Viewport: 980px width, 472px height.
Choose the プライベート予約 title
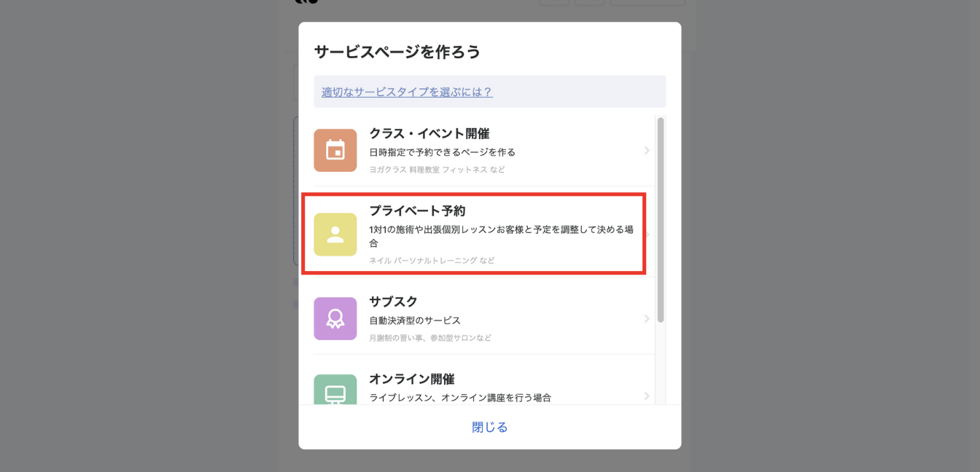pyautogui.click(x=416, y=211)
